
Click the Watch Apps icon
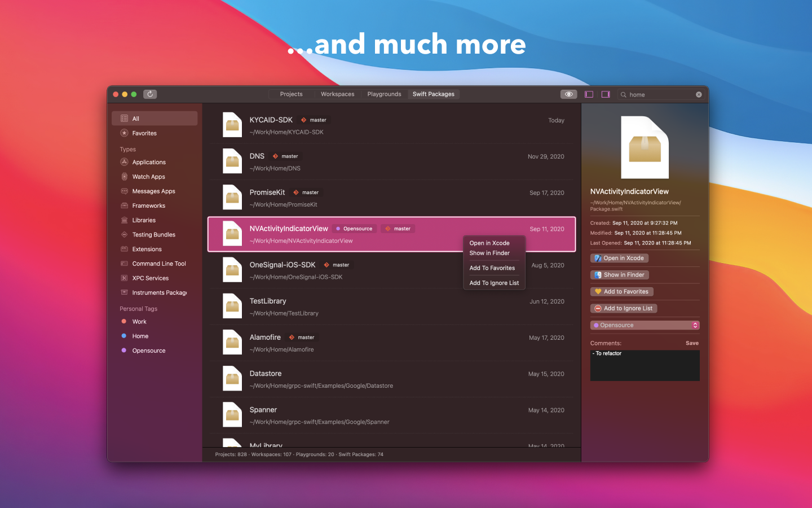click(x=125, y=177)
